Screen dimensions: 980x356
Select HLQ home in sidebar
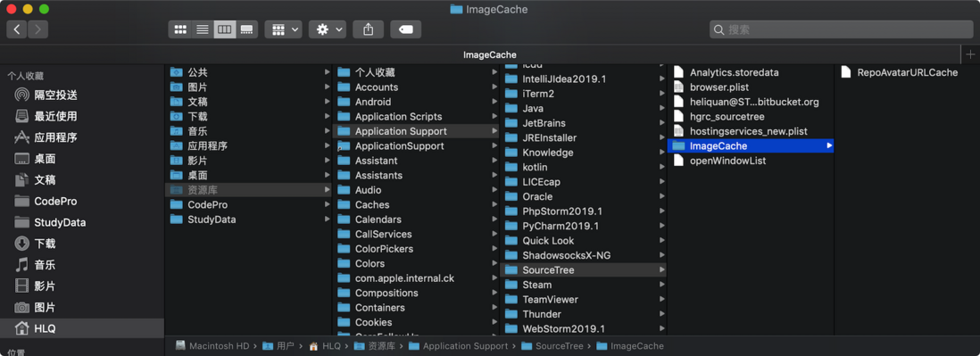point(82,328)
